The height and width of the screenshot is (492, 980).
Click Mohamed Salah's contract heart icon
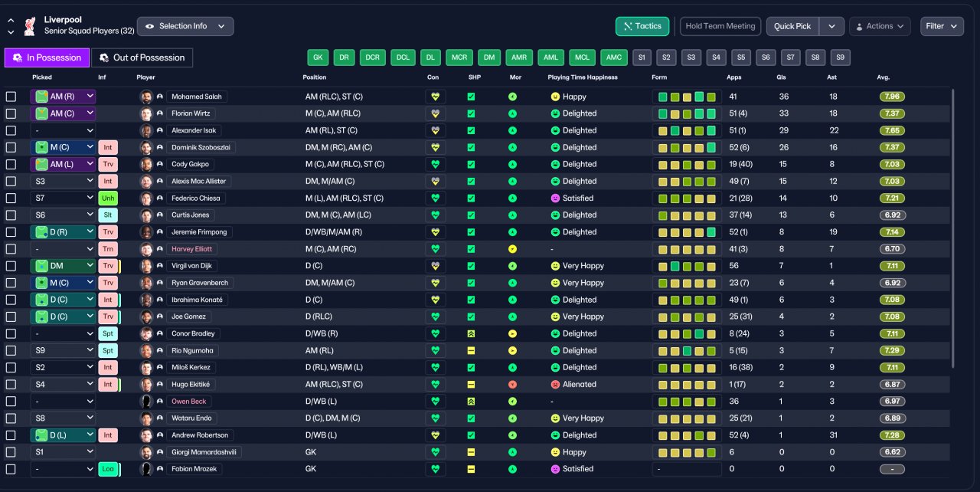(x=436, y=97)
